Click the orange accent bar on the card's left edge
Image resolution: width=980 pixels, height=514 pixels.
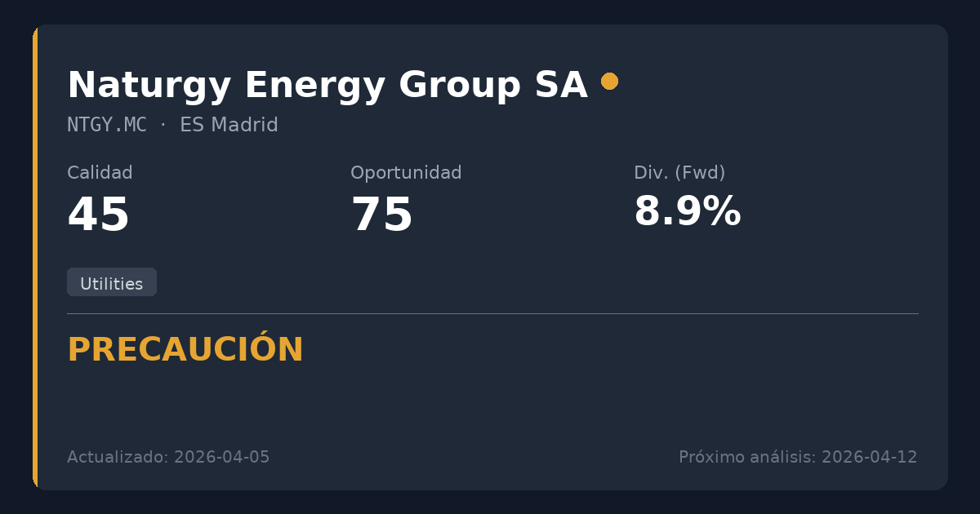pos(35,257)
